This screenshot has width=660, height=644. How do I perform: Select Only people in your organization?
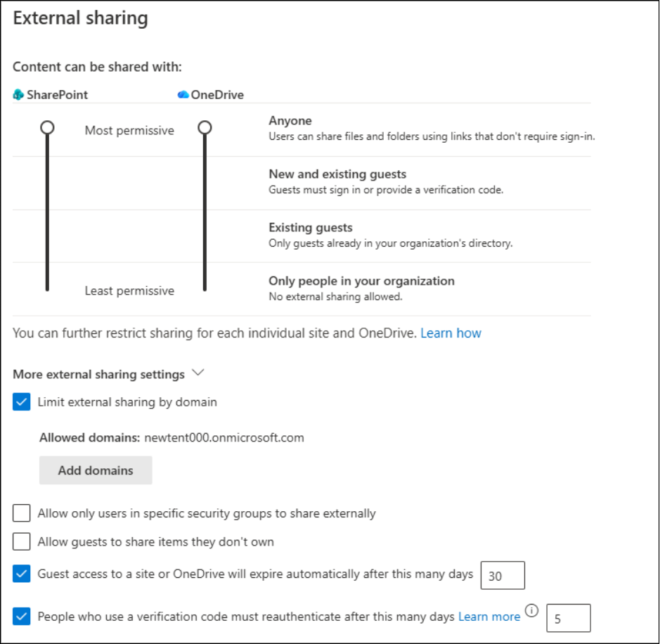coord(361,281)
